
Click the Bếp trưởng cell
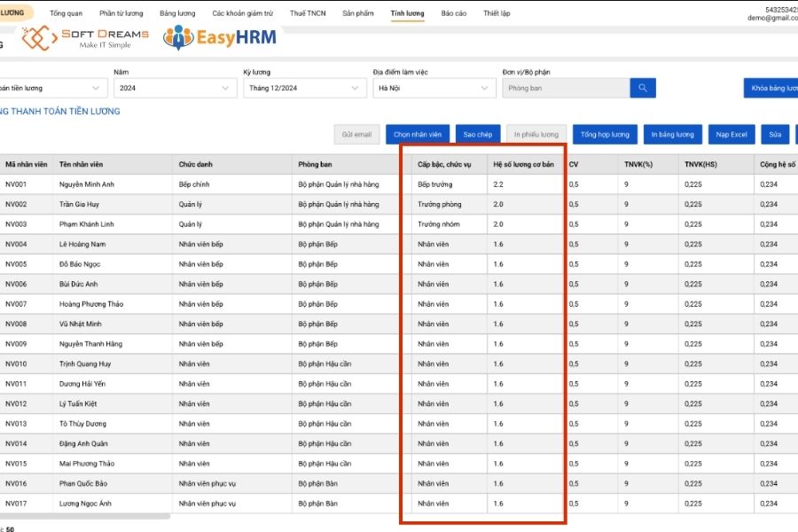pyautogui.click(x=435, y=184)
